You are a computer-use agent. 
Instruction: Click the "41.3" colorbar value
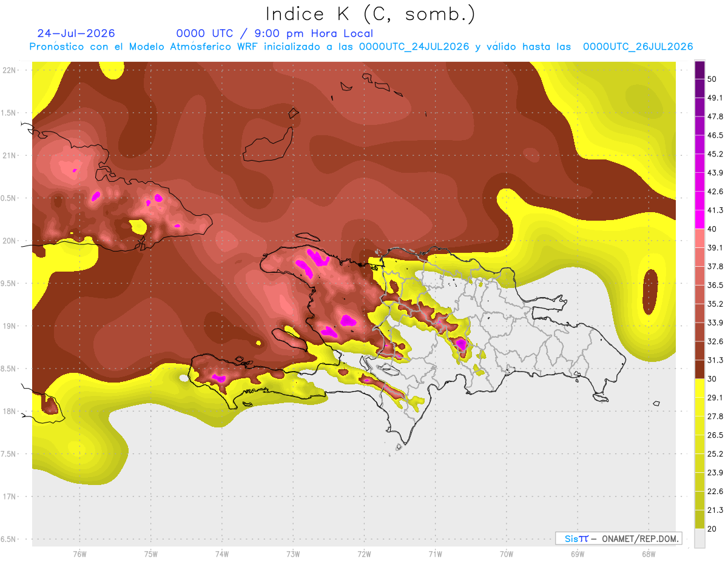[715, 210]
